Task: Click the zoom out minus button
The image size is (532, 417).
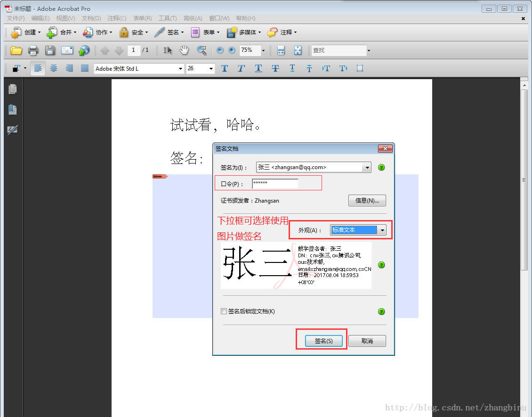Action: pos(220,50)
